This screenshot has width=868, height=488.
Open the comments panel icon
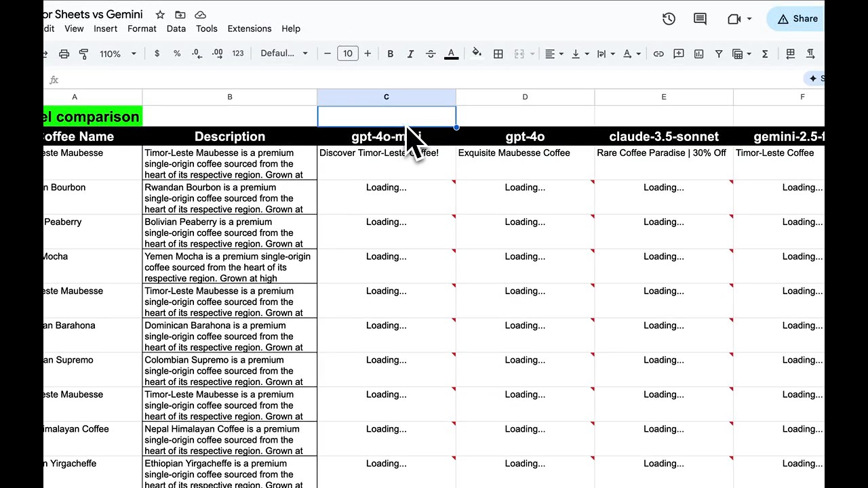click(x=700, y=19)
